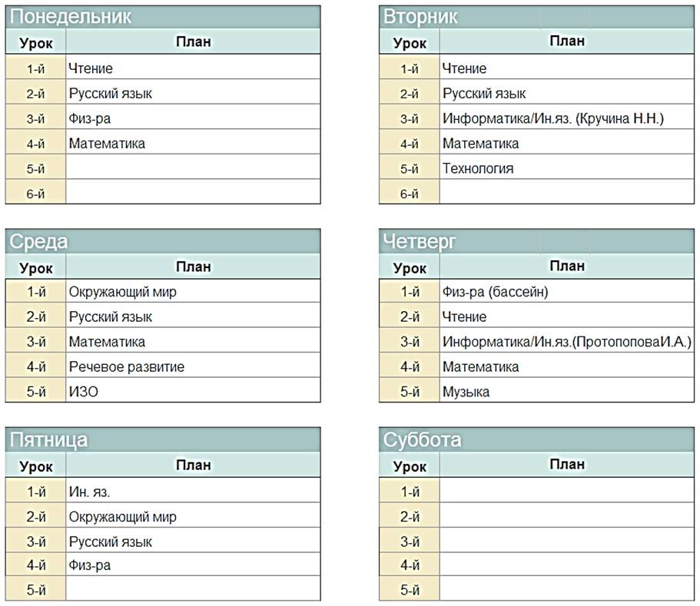This screenshot has height=606, width=700.
Task: Select the План column header in Вторник
Action: [x=567, y=41]
